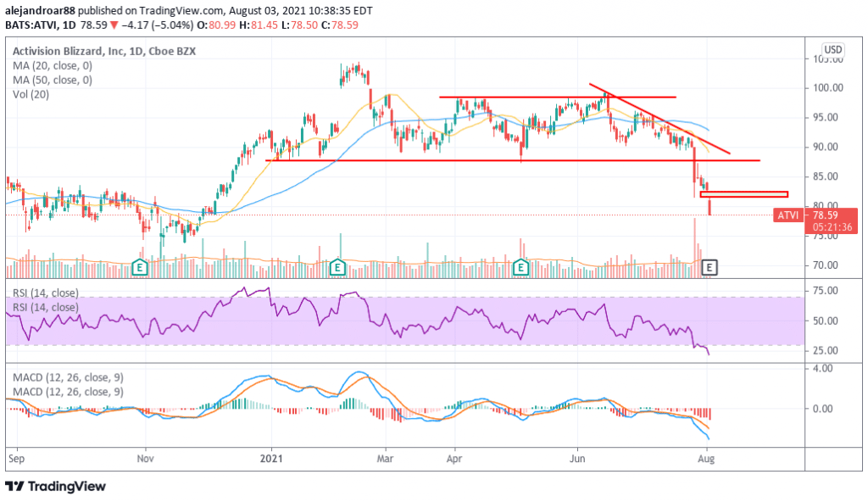
Task: Click the alejandroar88 publisher name
Action: [x=40, y=10]
